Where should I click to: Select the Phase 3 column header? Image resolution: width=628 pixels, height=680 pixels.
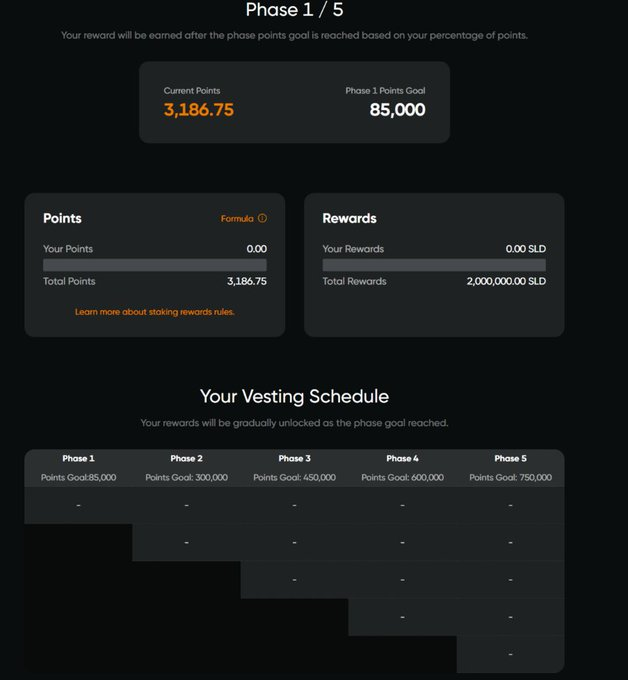tap(294, 458)
